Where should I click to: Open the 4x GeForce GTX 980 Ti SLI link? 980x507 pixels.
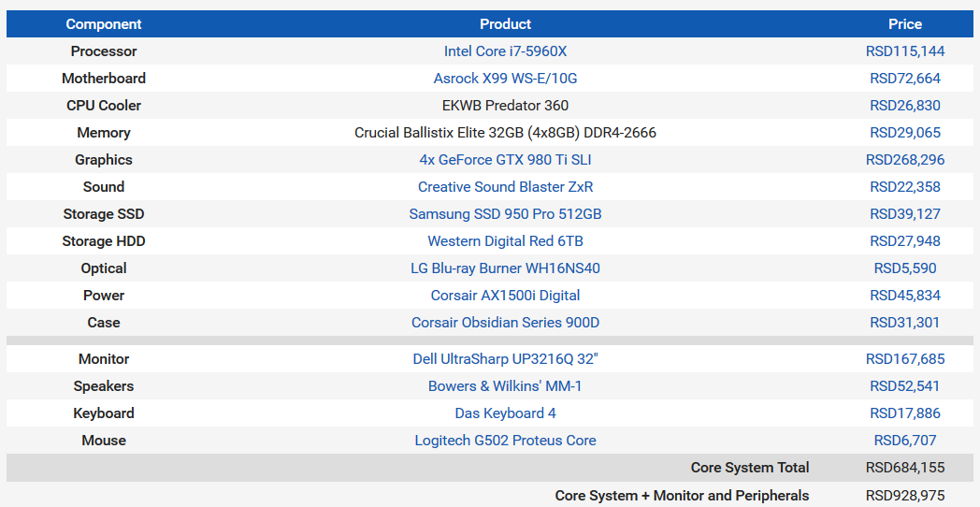pyautogui.click(x=505, y=159)
